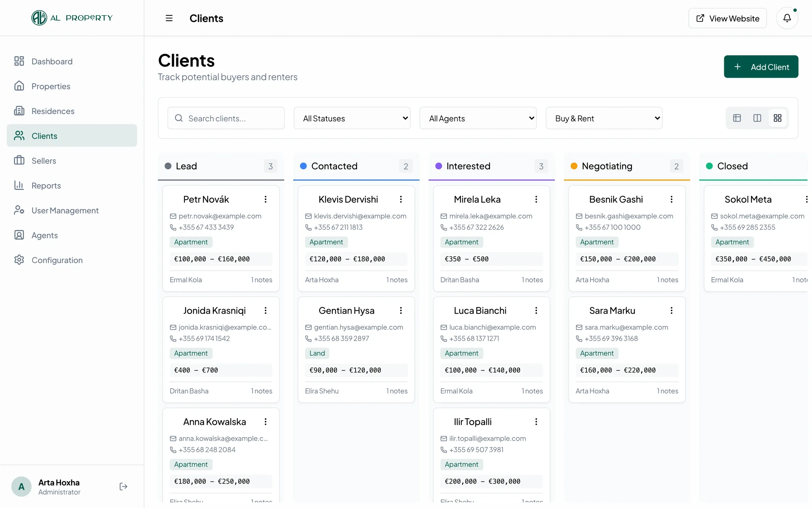Open User Management in the sidebar
The width and height of the screenshot is (812, 508).
pyautogui.click(x=72, y=210)
